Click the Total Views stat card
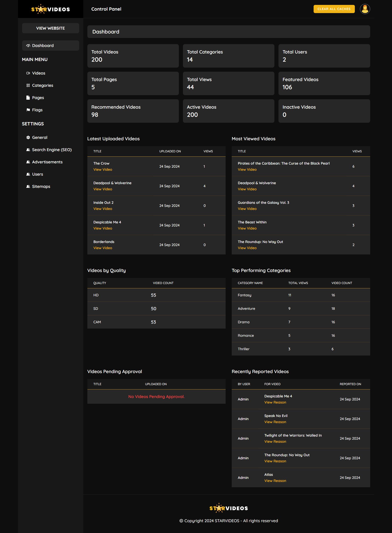 point(228,83)
